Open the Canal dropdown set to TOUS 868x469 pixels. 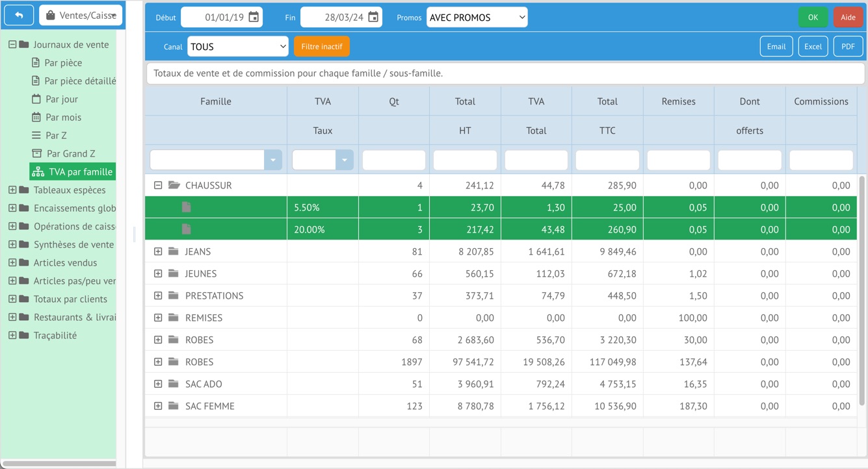(237, 47)
